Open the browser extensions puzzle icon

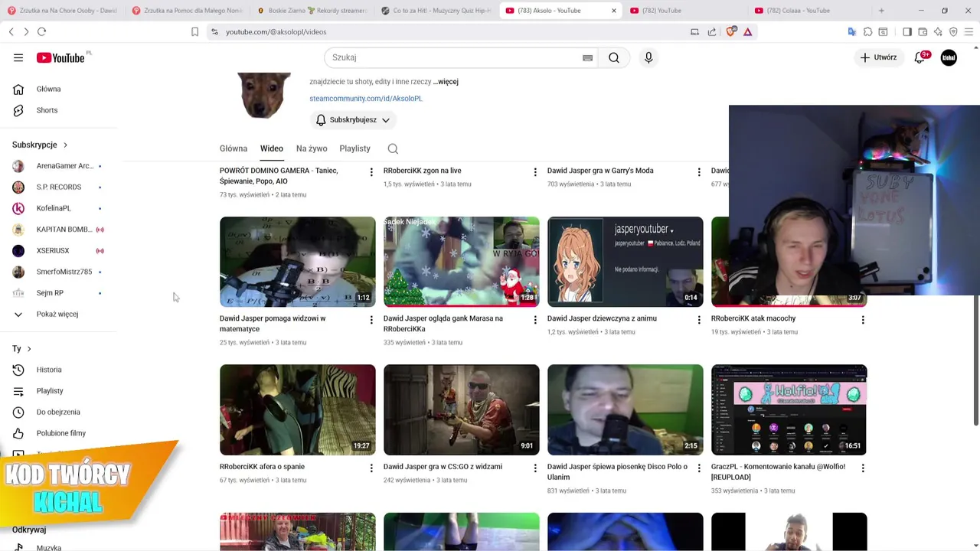pyautogui.click(x=867, y=31)
